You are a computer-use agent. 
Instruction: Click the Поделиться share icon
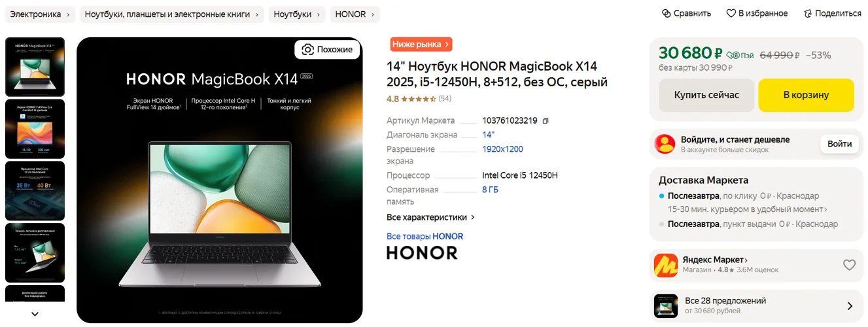click(x=808, y=13)
